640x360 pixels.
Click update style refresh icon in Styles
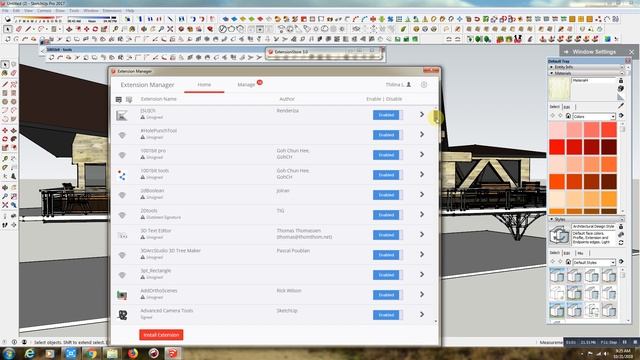click(621, 243)
